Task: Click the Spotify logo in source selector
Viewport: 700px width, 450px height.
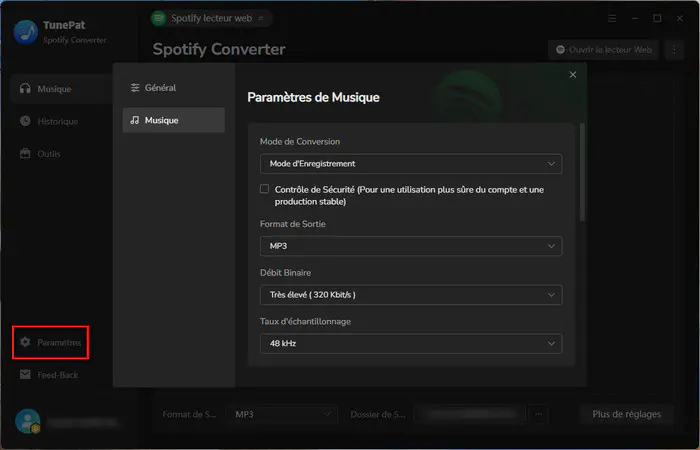Action: 158,18
